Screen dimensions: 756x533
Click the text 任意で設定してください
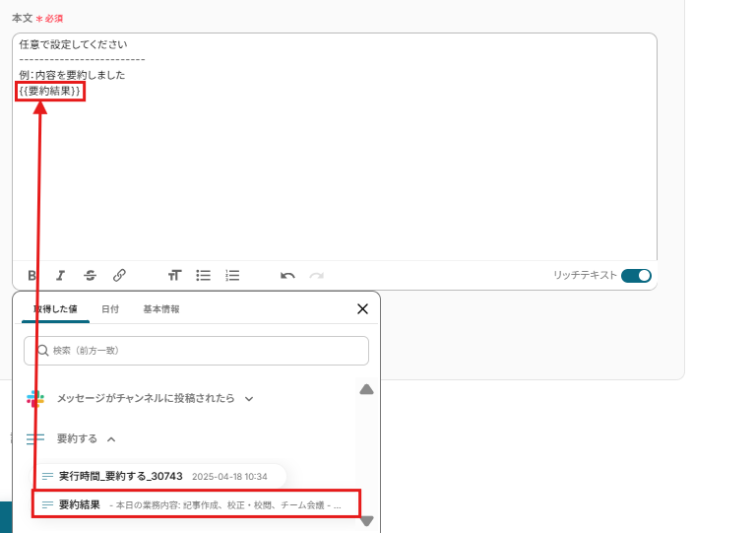click(x=73, y=44)
